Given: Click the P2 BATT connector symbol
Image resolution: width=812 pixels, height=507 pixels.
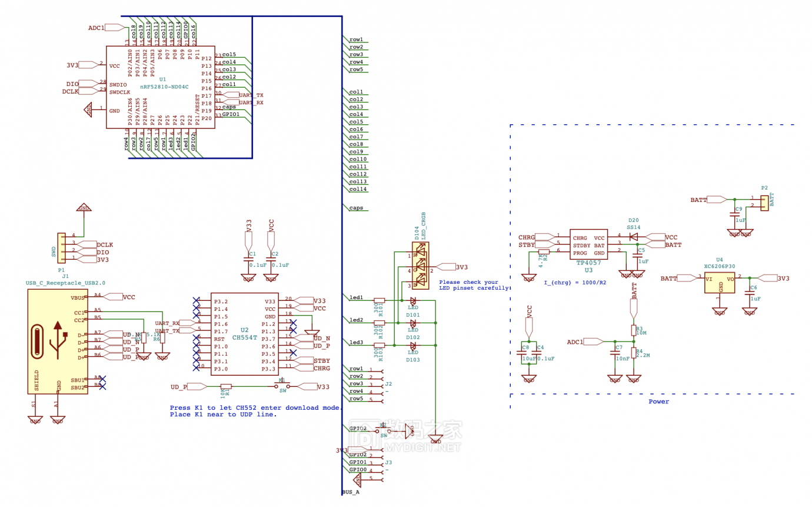Looking at the screenshot, I should pyautogui.click(x=764, y=203).
